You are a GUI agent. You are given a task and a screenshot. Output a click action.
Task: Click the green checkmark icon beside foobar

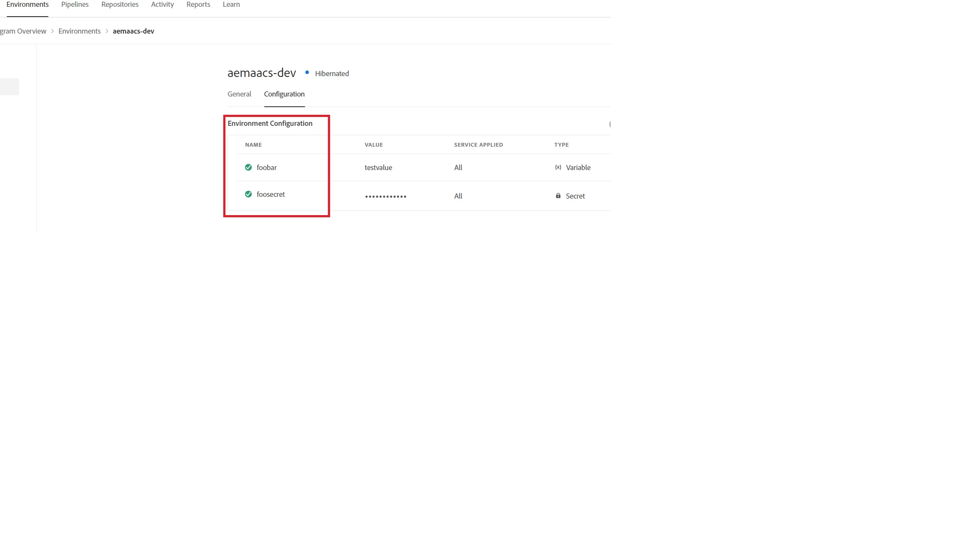(248, 168)
